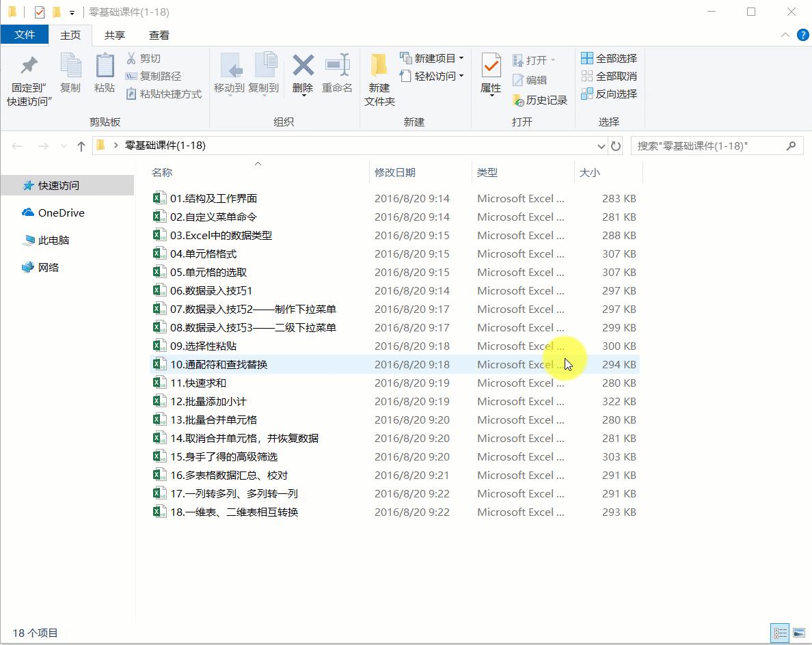Click the Delete (删除) icon in the ribbon
Image resolution: width=812 pixels, height=645 pixels.
(x=302, y=75)
